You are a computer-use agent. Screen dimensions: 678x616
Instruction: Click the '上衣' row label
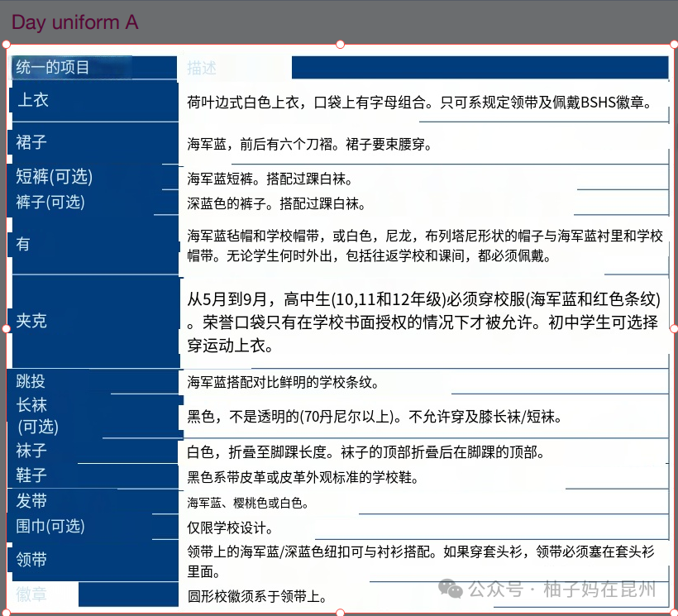[34, 100]
